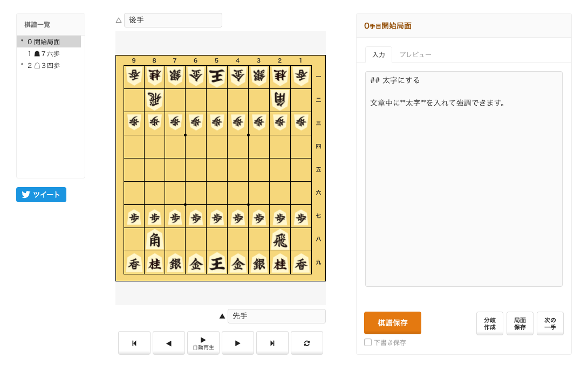Viewport: 588px width, 372px height.
Task: Jump to first move with skip-back button
Action: pos(134,343)
